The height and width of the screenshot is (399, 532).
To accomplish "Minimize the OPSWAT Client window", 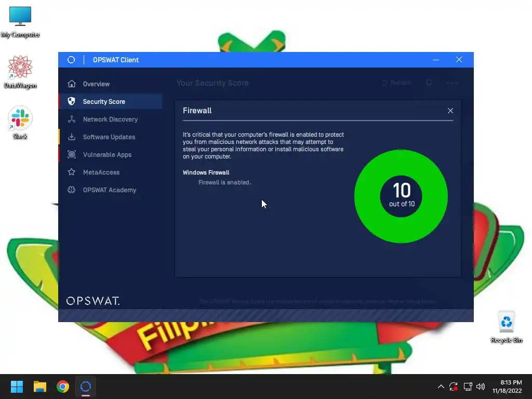I will point(436,60).
